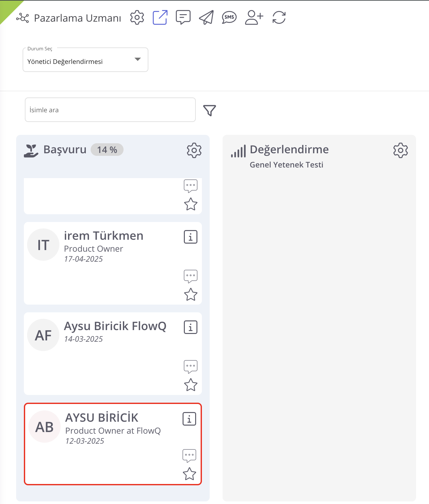The image size is (429, 504).
Task: Open the filter funnel next to search
Action: click(x=209, y=110)
